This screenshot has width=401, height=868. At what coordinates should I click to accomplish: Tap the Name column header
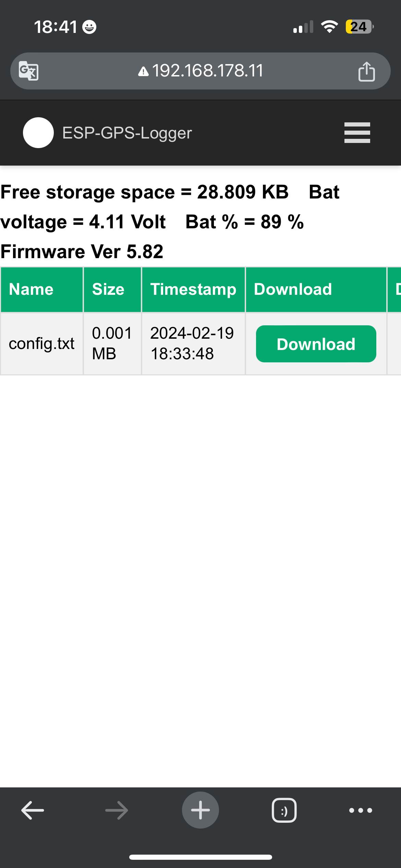[31, 289]
